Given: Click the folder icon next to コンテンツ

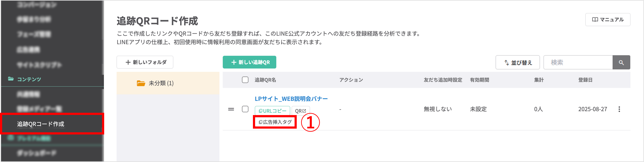Looking at the screenshot, I should click(x=11, y=79).
